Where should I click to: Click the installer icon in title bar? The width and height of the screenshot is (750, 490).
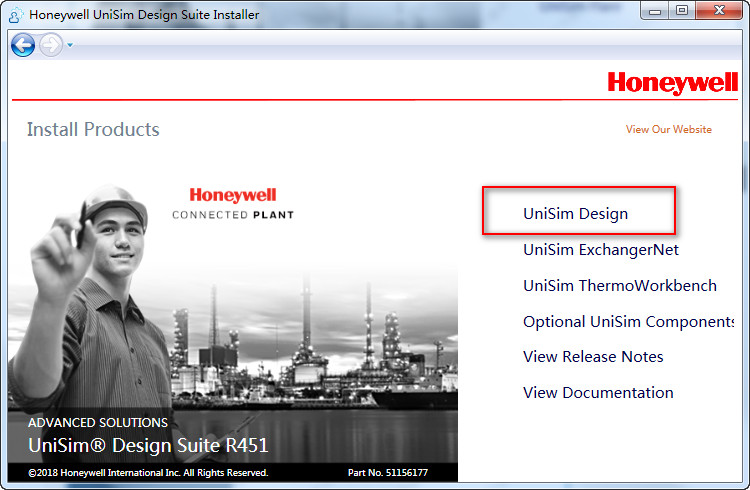(15, 14)
